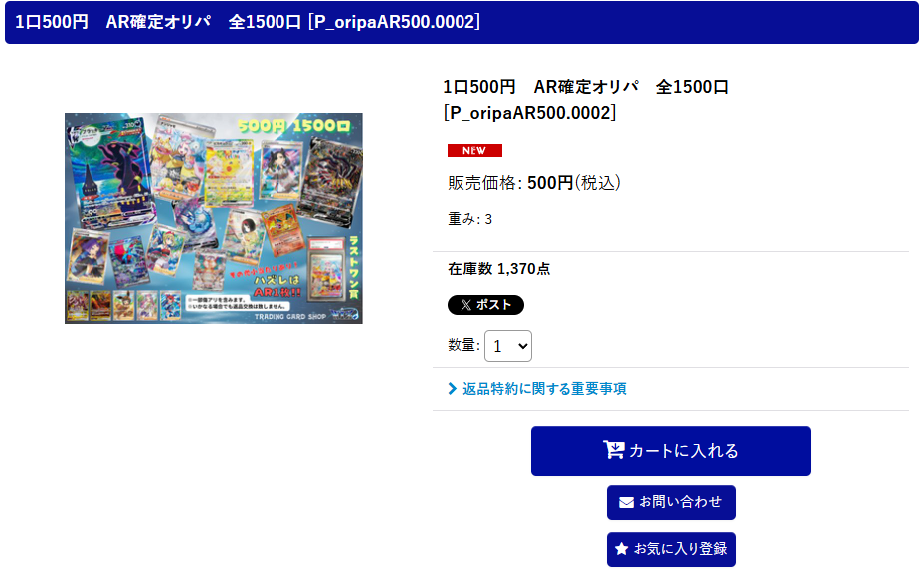Open the 数量 quantity dropdown
This screenshot has height=580, width=924.
(508, 346)
